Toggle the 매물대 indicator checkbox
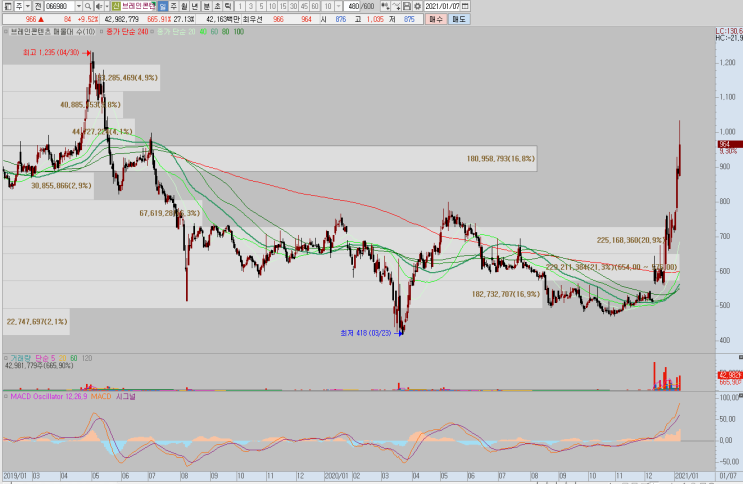743x484 pixels. pyautogui.click(x=6, y=32)
